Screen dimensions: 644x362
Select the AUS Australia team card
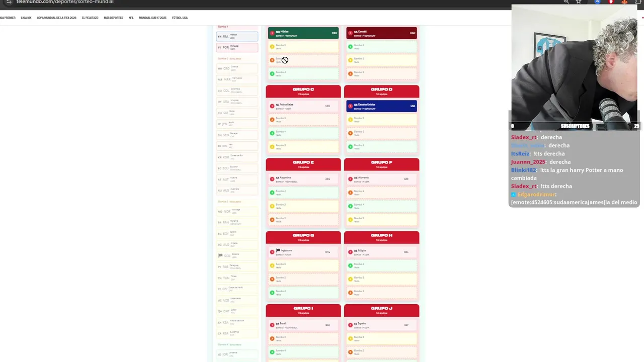point(237,191)
